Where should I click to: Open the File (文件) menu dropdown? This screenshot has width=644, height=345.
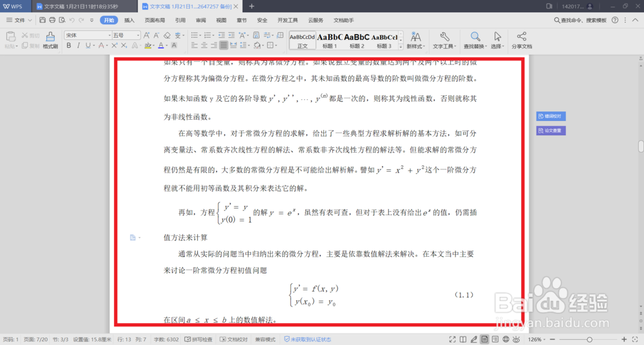19,20
